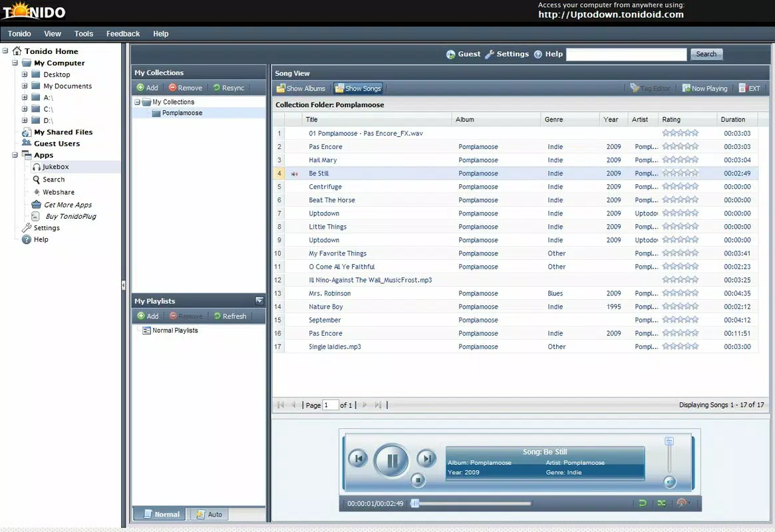Click the Guest user icon
The height and width of the screenshot is (532, 775).
tap(451, 55)
